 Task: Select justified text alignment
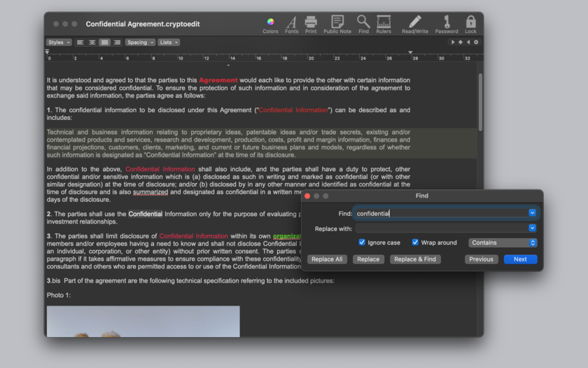(104, 43)
